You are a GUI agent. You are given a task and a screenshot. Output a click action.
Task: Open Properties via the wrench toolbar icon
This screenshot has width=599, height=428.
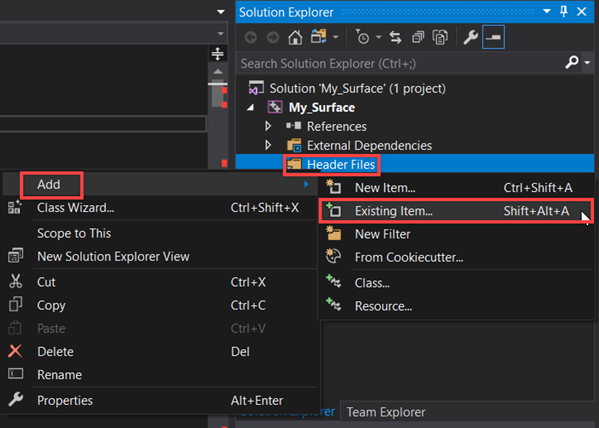(x=471, y=37)
